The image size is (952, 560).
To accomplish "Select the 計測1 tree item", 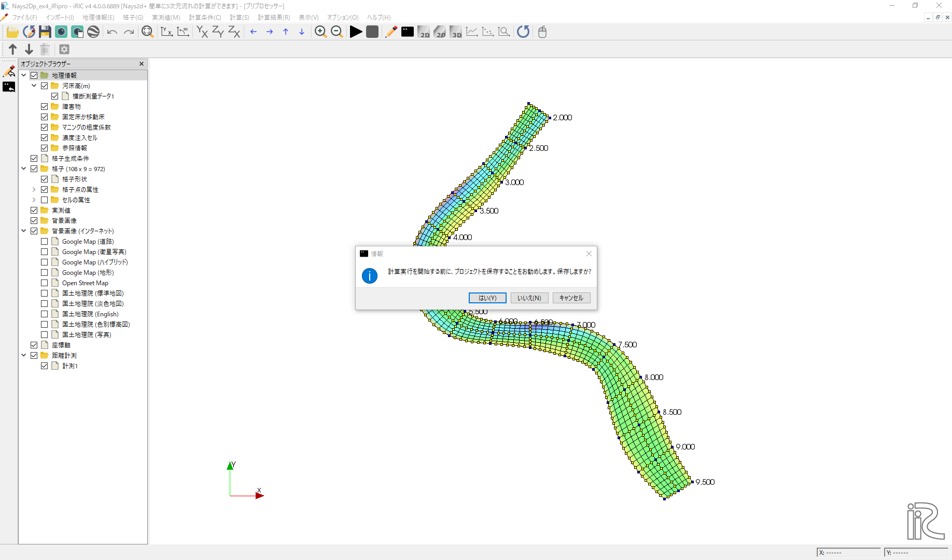I will click(x=70, y=366).
